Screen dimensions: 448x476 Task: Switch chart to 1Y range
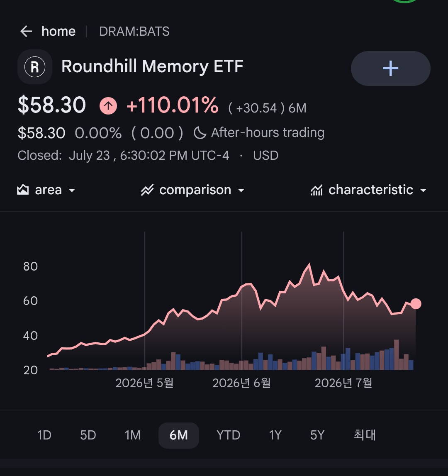275,435
